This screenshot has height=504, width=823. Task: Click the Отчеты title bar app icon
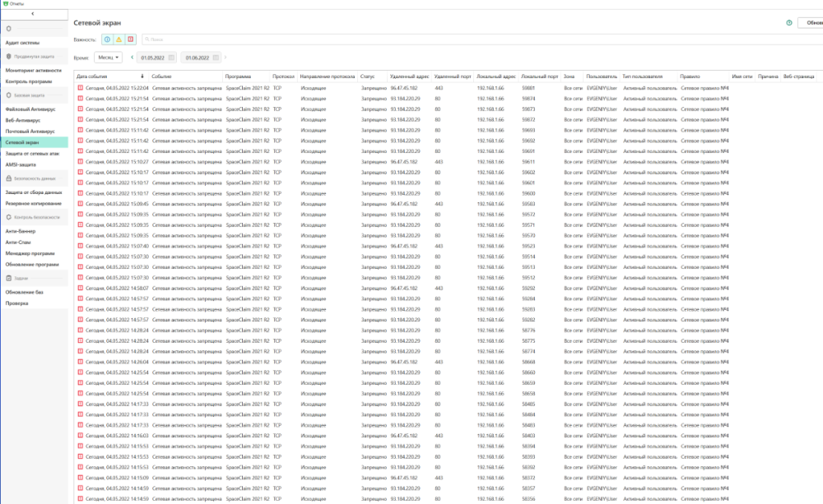pos(5,3)
